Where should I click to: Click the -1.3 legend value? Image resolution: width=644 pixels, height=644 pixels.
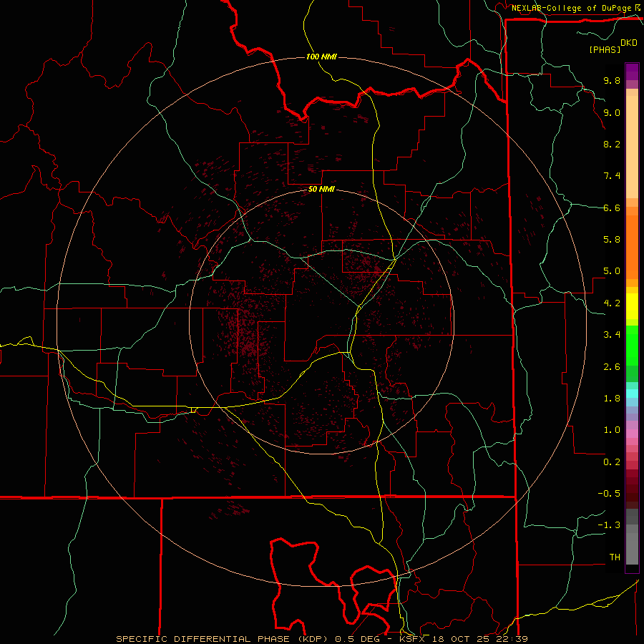tap(609, 525)
